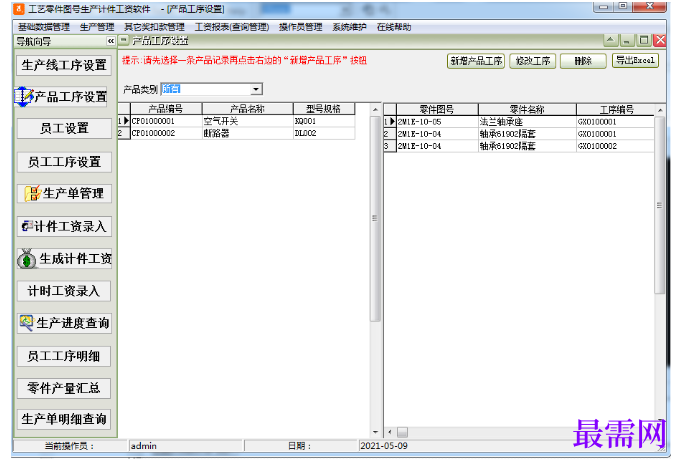This screenshot has height=465, width=685.
Task: Click the 生产进度查询 magnifier icon
Action: tap(26, 323)
